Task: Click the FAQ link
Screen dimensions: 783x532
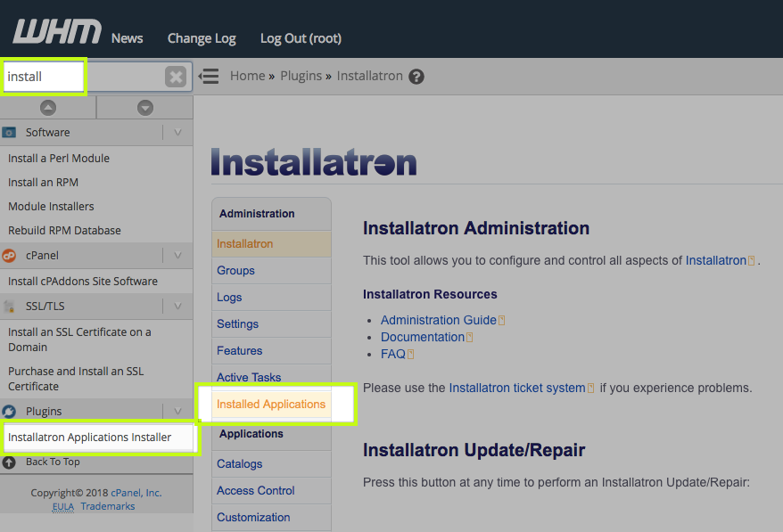Action: (393, 355)
